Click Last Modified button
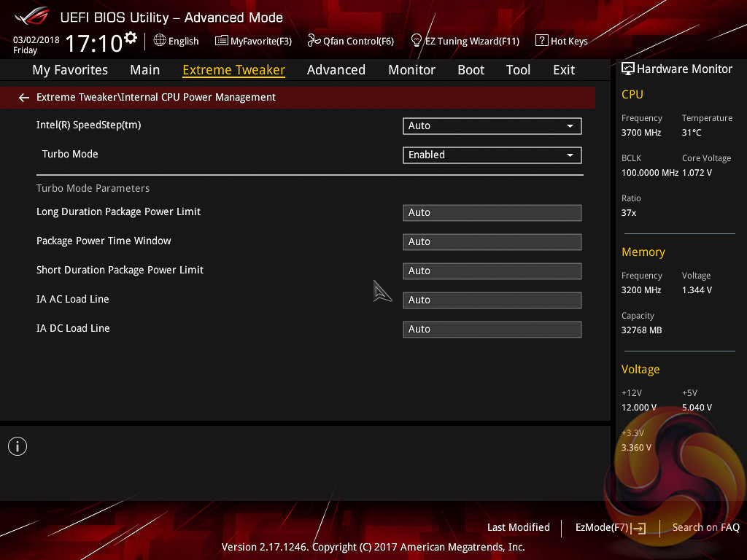747x560 pixels. coord(518,527)
